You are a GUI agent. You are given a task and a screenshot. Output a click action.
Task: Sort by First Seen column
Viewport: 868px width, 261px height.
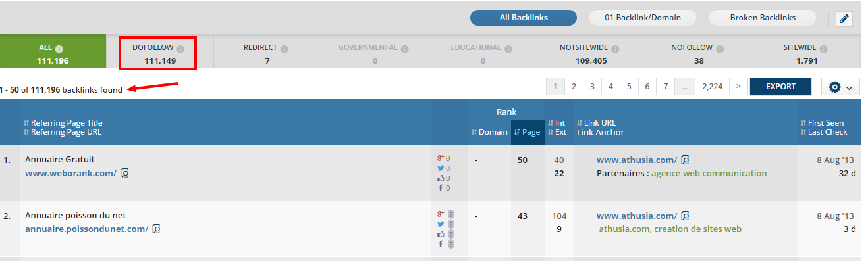click(x=822, y=123)
